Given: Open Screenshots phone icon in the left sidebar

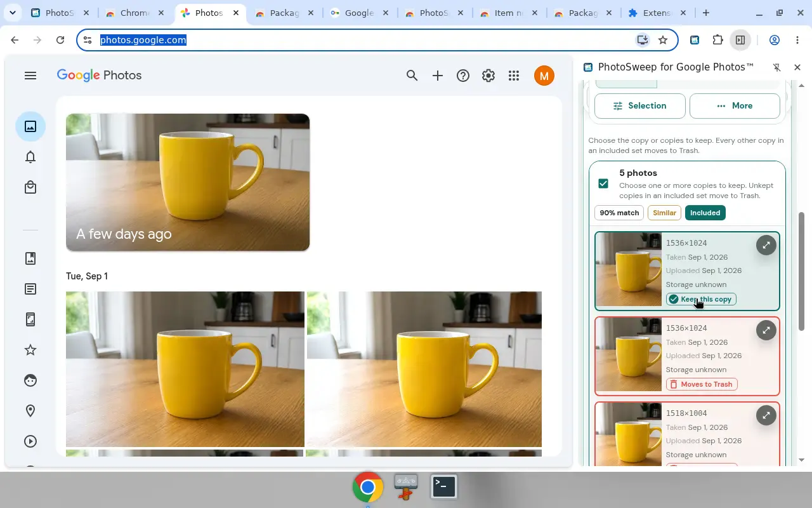Looking at the screenshot, I should (30, 319).
